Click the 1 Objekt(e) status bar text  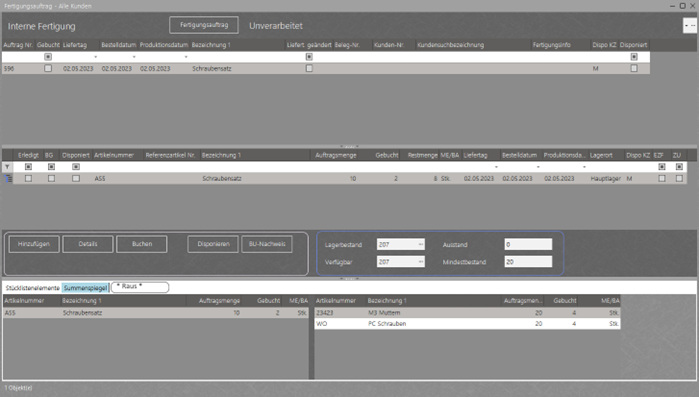pyautogui.click(x=18, y=388)
